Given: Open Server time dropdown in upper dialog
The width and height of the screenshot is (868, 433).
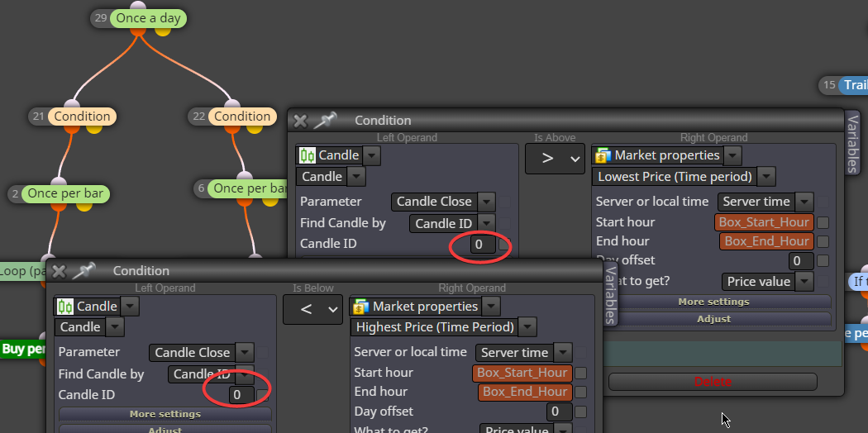Looking at the screenshot, I should (804, 202).
